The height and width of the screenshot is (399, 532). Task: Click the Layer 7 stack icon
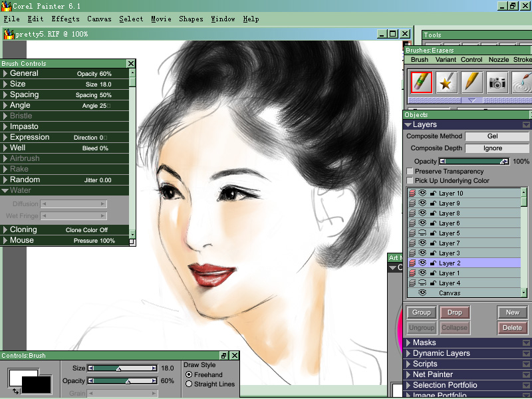[412, 243]
